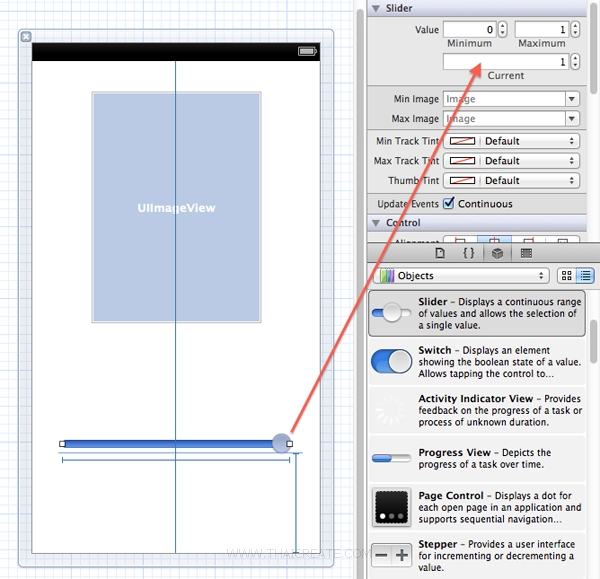Click the Minimum value stepper arrows
This screenshot has height=579, width=600.
coord(502,29)
